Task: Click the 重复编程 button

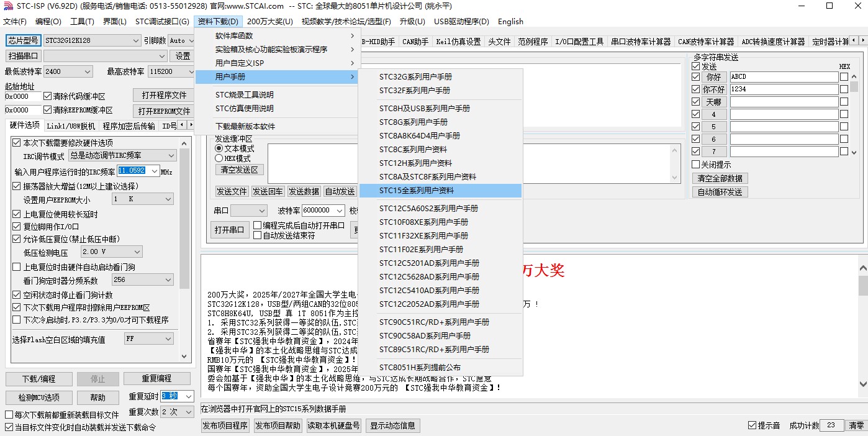Action: (x=156, y=378)
